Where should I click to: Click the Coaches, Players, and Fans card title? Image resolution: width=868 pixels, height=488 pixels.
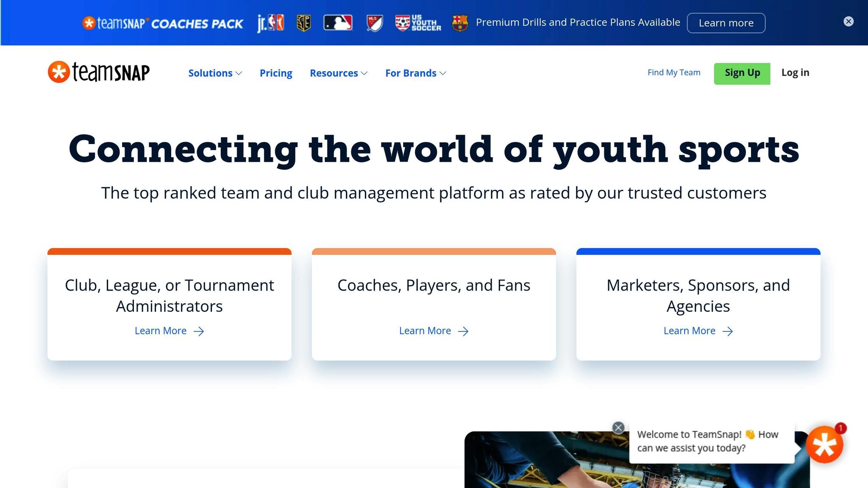434,286
